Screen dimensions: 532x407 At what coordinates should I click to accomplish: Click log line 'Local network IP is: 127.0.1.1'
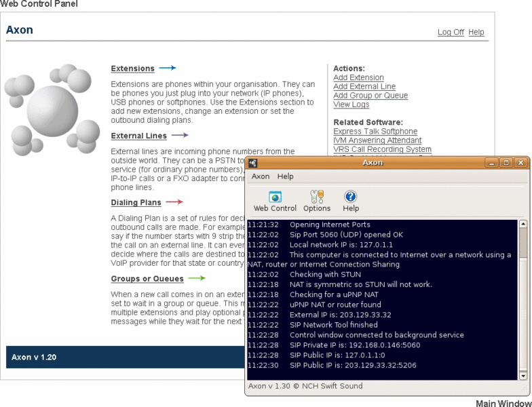(341, 245)
